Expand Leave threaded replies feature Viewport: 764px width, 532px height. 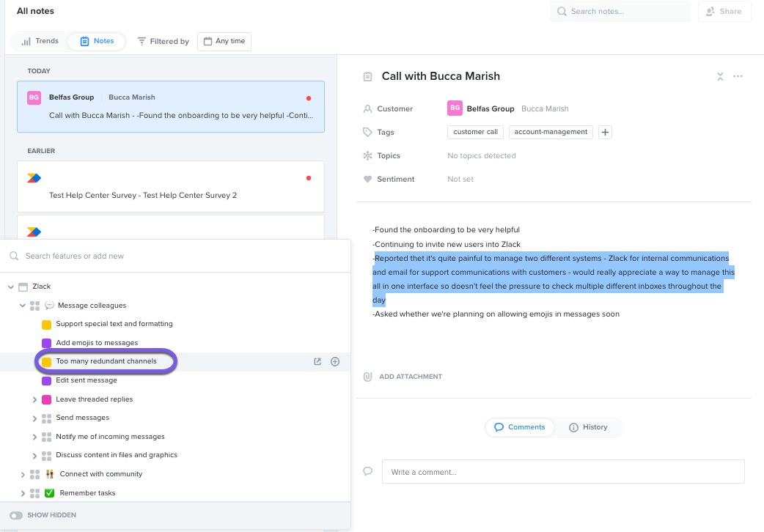[34, 399]
